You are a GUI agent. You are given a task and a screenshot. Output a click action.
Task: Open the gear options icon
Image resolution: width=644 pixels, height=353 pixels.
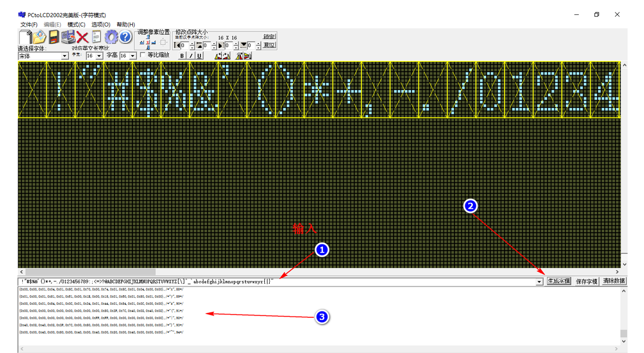coord(111,37)
